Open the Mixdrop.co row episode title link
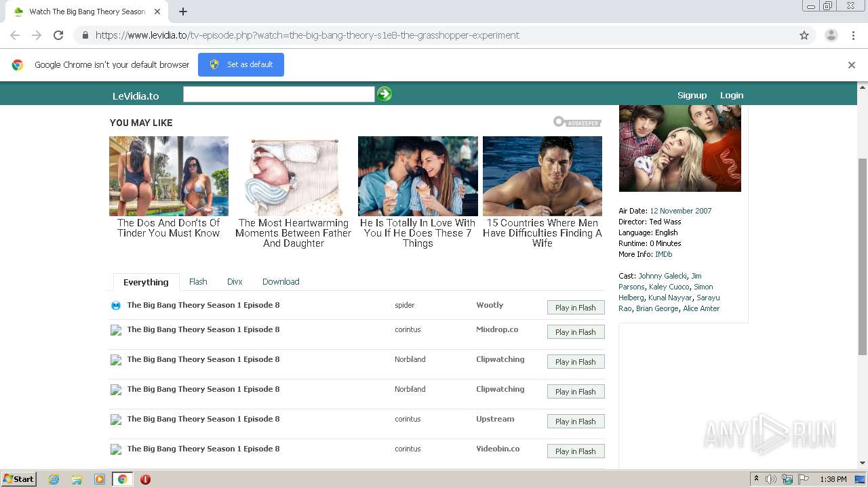Screen dimensions: 868x488 click(203, 329)
